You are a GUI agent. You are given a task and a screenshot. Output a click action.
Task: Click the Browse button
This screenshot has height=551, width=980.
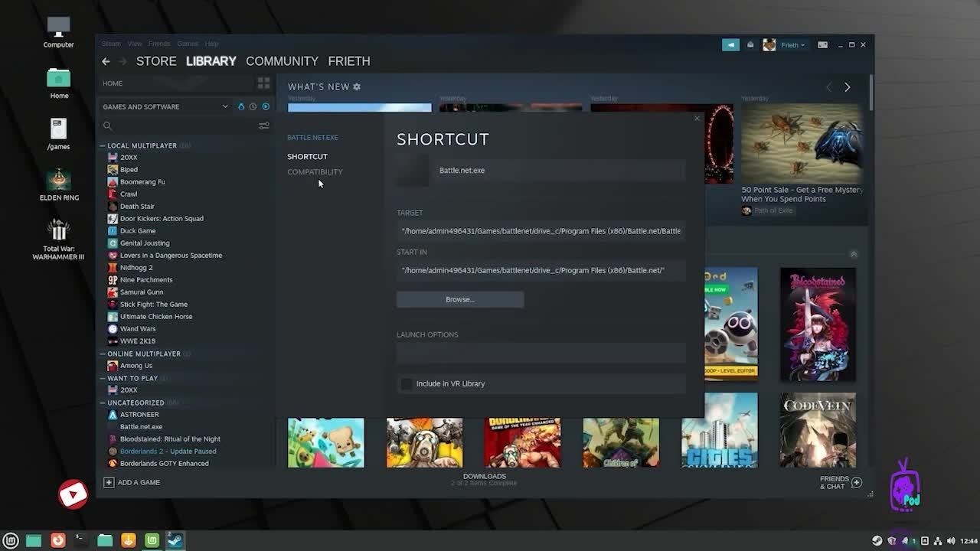[460, 299]
